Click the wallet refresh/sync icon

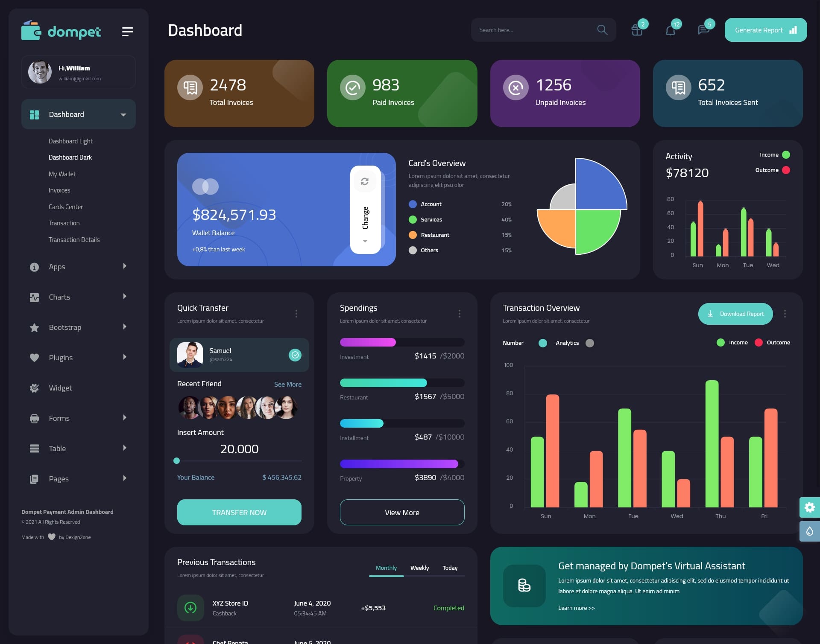pyautogui.click(x=365, y=181)
